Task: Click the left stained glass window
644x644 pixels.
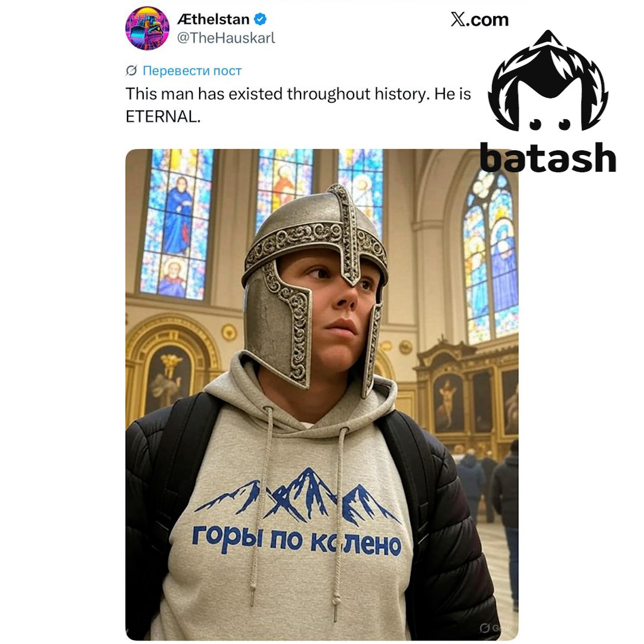Action: pyautogui.click(x=177, y=224)
